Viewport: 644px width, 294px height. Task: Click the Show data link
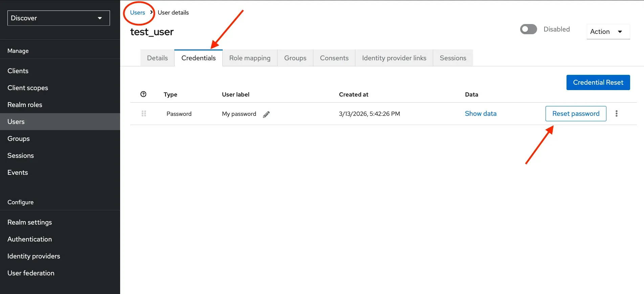coord(480,114)
